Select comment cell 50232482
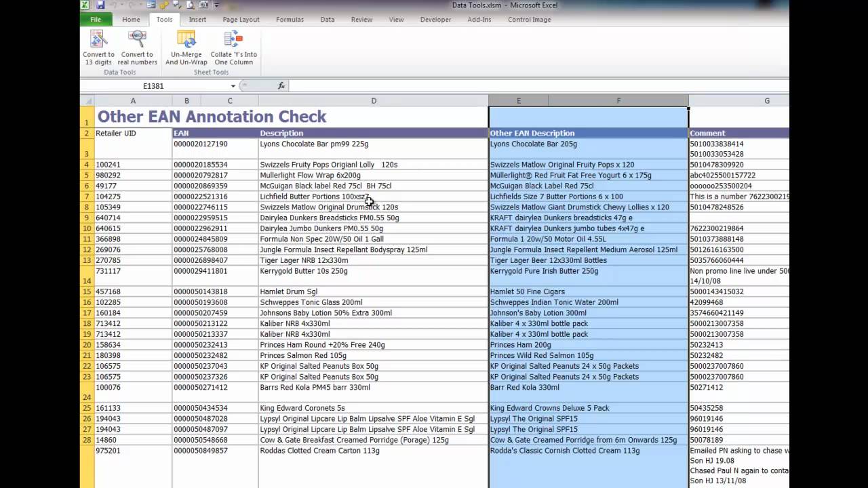The width and height of the screenshot is (868, 488). pyautogui.click(x=739, y=356)
